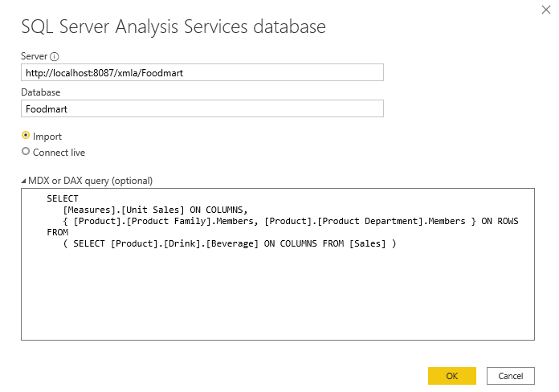Viewport: 559px width, 392px height.
Task: Click the Server info icon
Action: click(x=54, y=56)
